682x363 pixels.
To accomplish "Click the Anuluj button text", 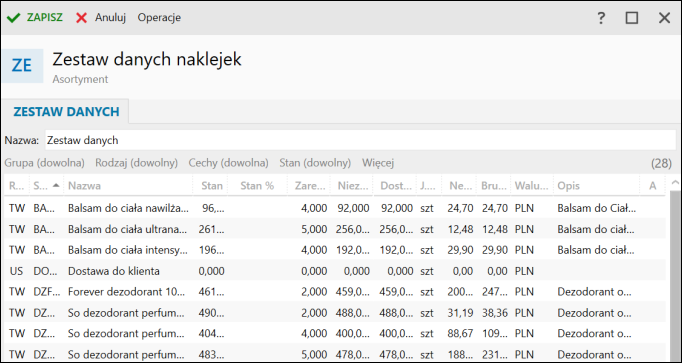I will [110, 18].
